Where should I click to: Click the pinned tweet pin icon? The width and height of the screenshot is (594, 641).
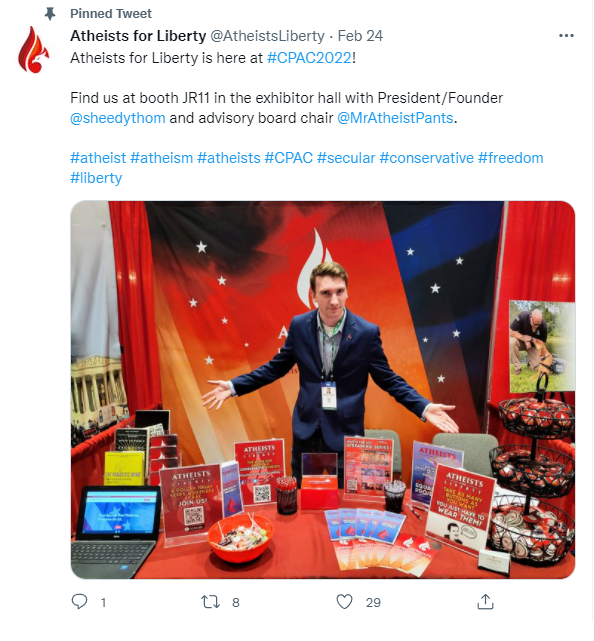tap(50, 14)
